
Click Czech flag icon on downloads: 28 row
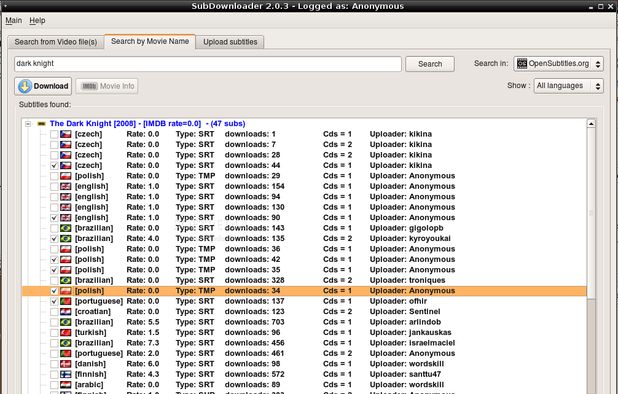(66, 155)
